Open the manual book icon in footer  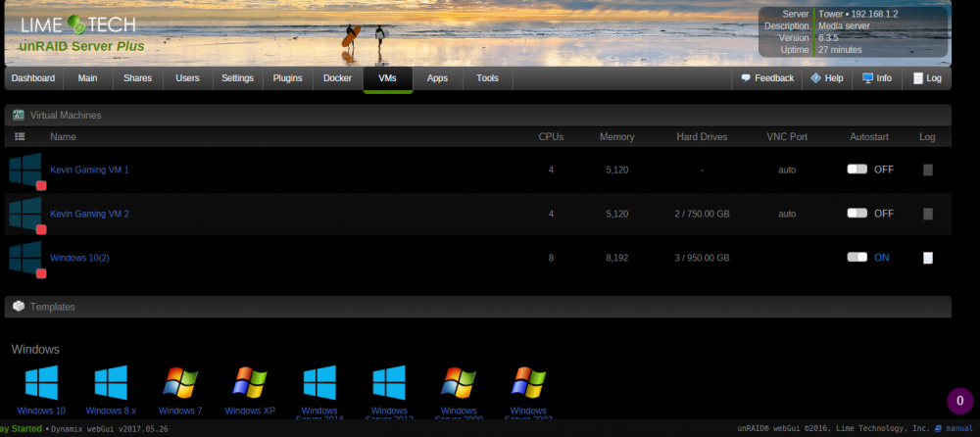point(938,428)
